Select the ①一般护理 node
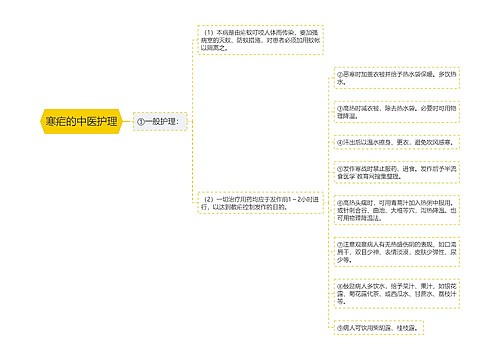The height and width of the screenshot is (360, 500). coord(160,122)
